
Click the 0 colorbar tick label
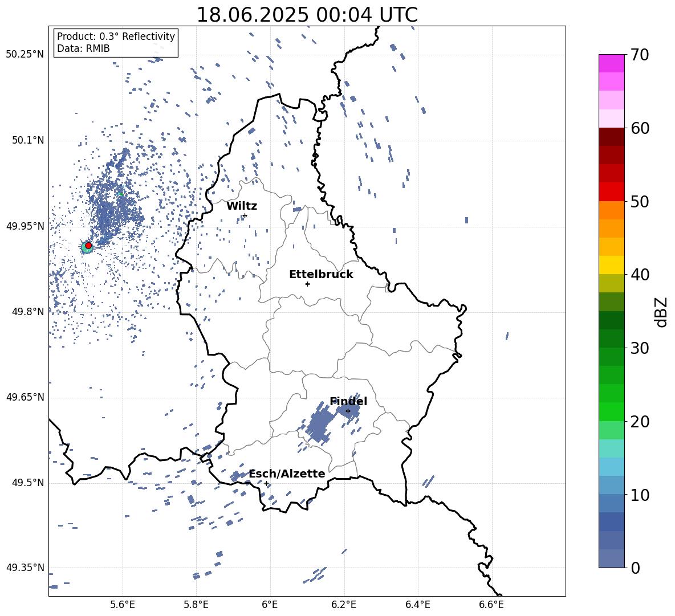pyautogui.click(x=635, y=568)
